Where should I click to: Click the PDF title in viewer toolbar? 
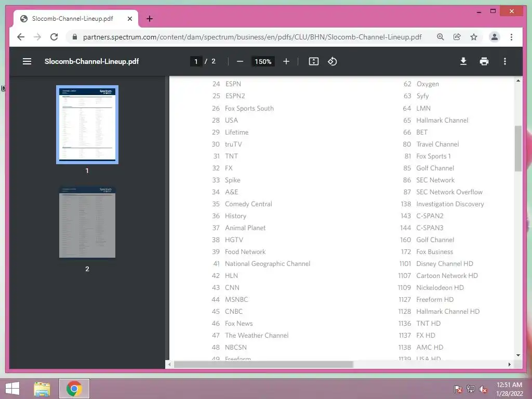click(91, 61)
